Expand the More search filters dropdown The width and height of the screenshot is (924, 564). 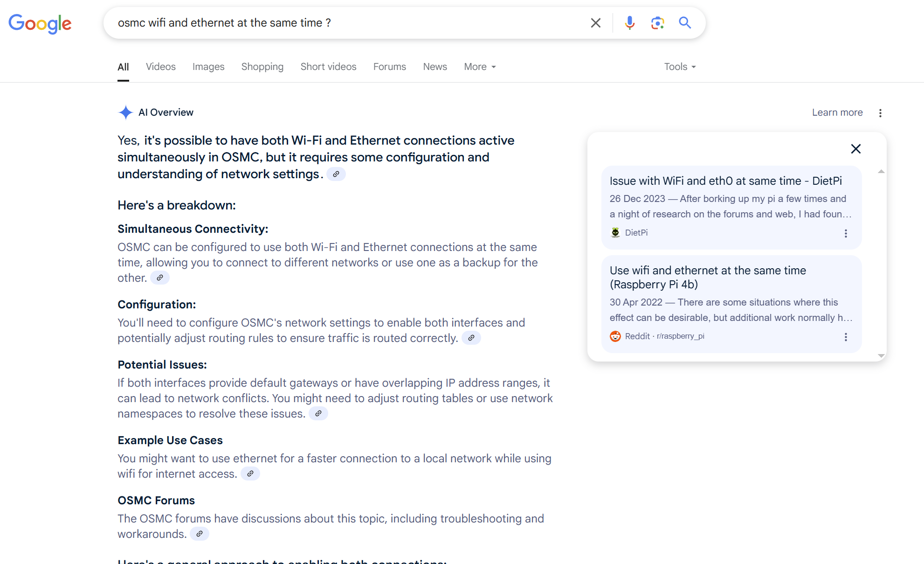click(x=480, y=67)
